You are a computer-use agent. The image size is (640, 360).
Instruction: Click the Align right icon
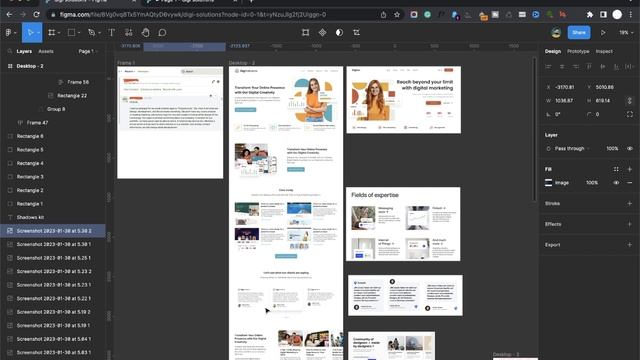[x=576, y=66]
